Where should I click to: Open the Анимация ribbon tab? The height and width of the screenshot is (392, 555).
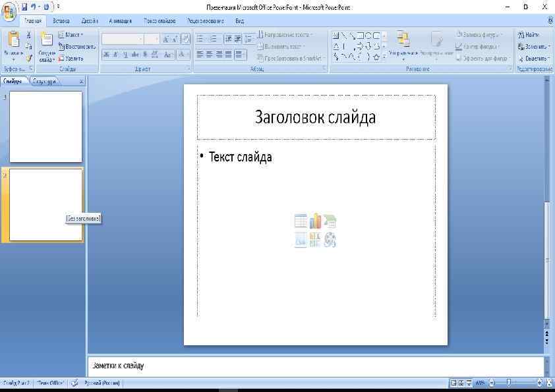click(120, 21)
